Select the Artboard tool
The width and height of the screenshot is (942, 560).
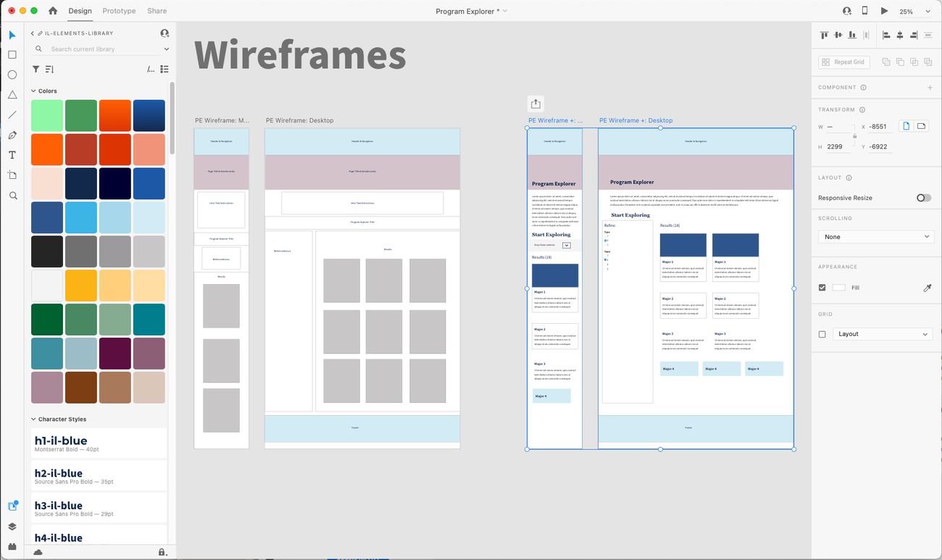pos(12,175)
